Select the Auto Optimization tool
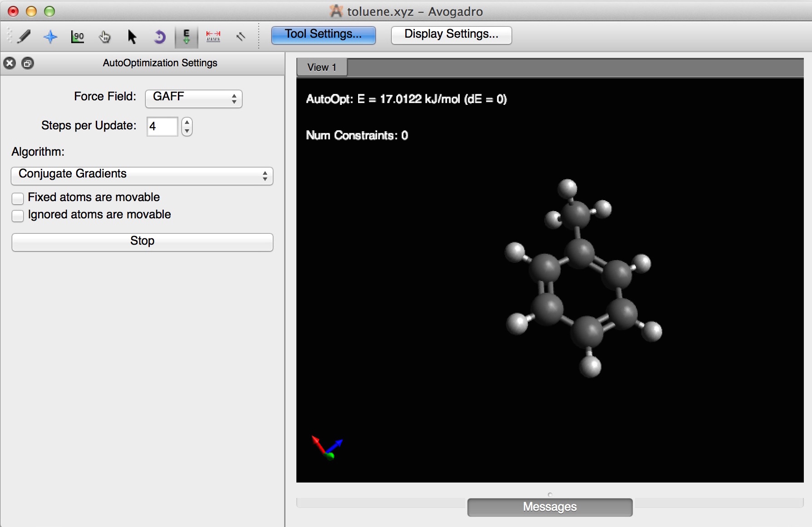 tap(187, 36)
